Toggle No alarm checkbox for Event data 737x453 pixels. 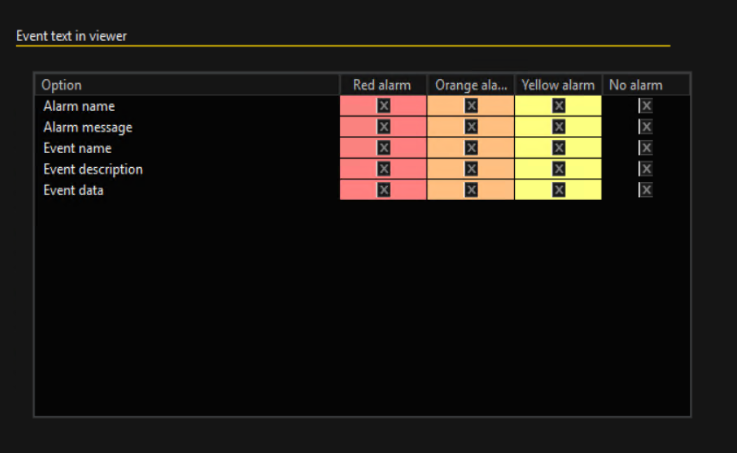[x=646, y=190]
